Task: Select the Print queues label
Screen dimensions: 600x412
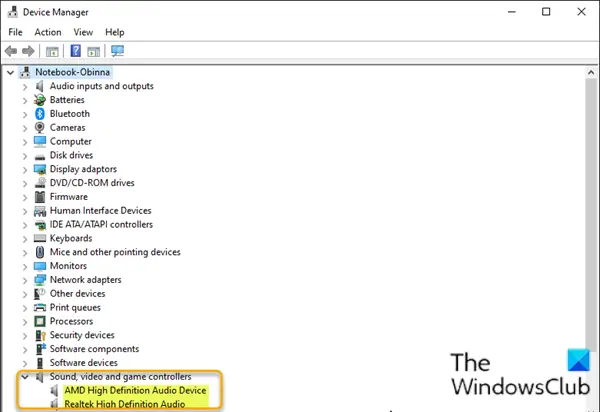Action: (75, 308)
